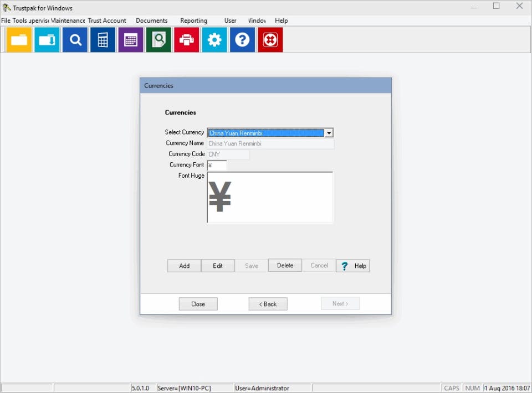Image resolution: width=532 pixels, height=393 pixels.
Task: Maximize the Trustpak window
Action: pyautogui.click(x=497, y=6)
